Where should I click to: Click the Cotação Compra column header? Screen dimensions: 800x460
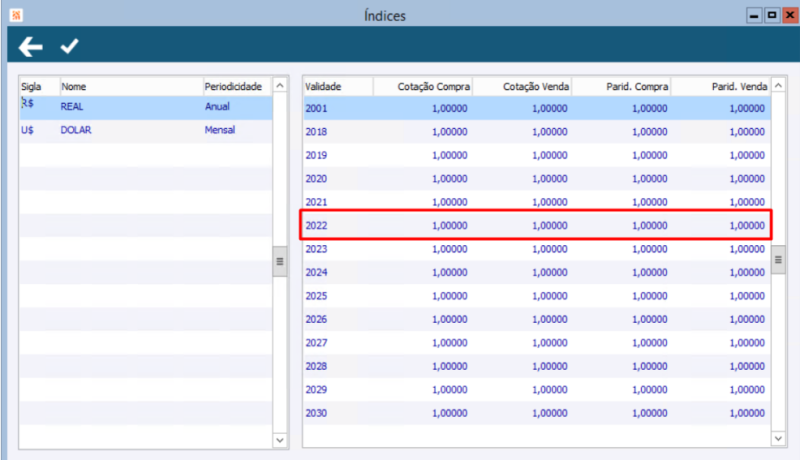click(x=423, y=86)
